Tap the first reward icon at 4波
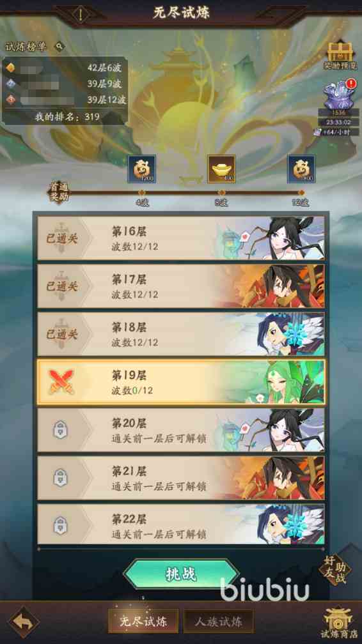362x644 pixels. (x=141, y=169)
